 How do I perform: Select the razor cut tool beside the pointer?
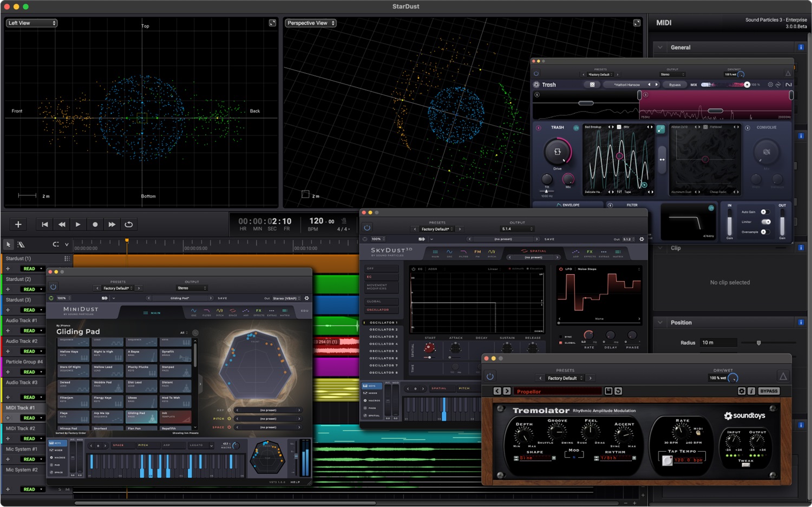(x=21, y=244)
